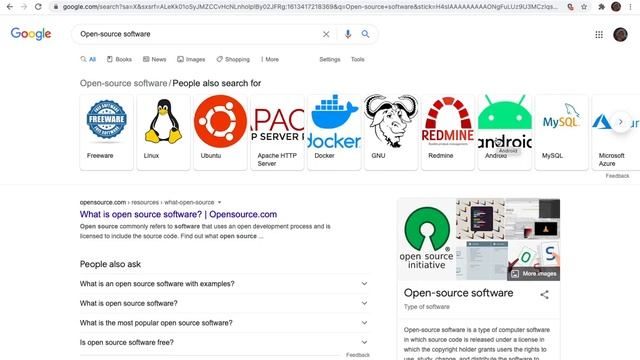This screenshot has height=360, width=640.
Task: Click Feedback under the carousel
Action: (617, 176)
